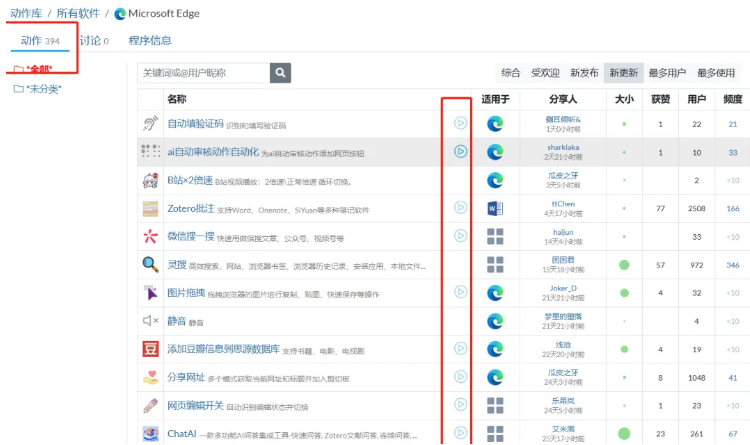The width and height of the screenshot is (750, 445).
Task: Click the 微信搜一搜 action icon
Action: click(150, 237)
